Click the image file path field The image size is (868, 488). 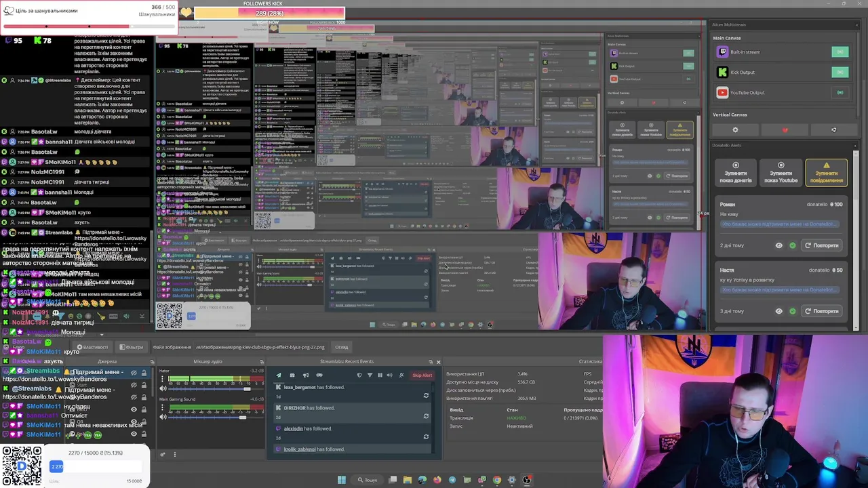point(260,347)
